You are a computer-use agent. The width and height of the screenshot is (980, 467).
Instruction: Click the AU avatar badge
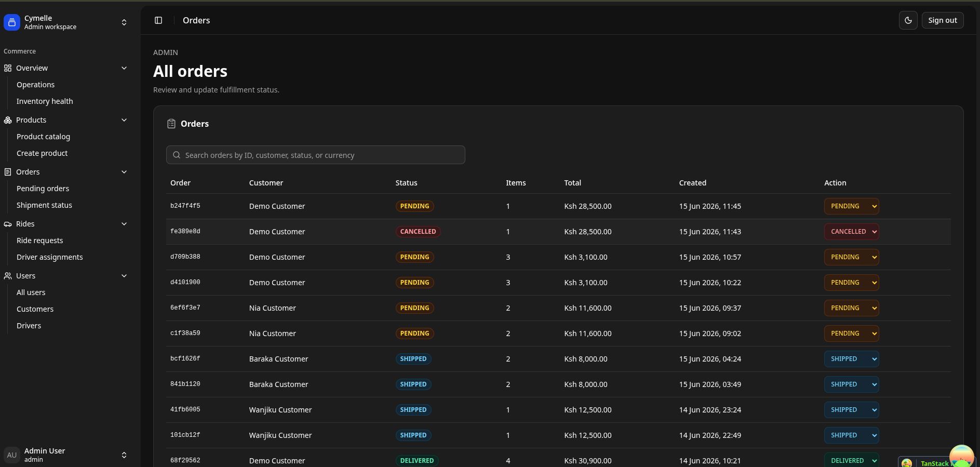12,455
